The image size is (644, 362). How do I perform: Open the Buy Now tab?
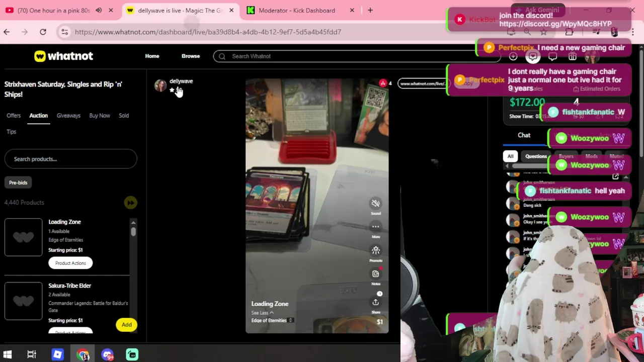[99, 116]
